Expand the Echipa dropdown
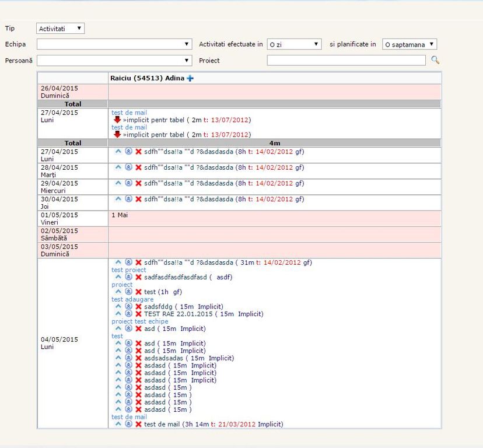 (x=114, y=44)
